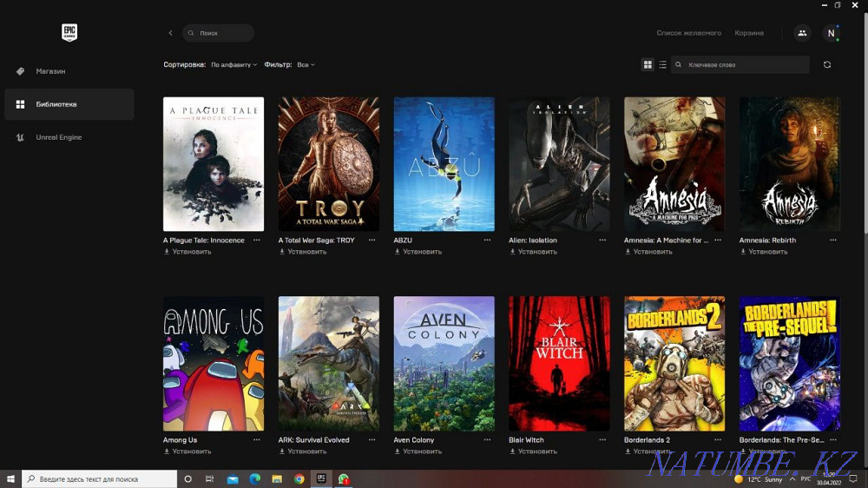Screen dimensions: 868x488
Task: Expand the filter dropdown showing Все
Action: point(306,65)
